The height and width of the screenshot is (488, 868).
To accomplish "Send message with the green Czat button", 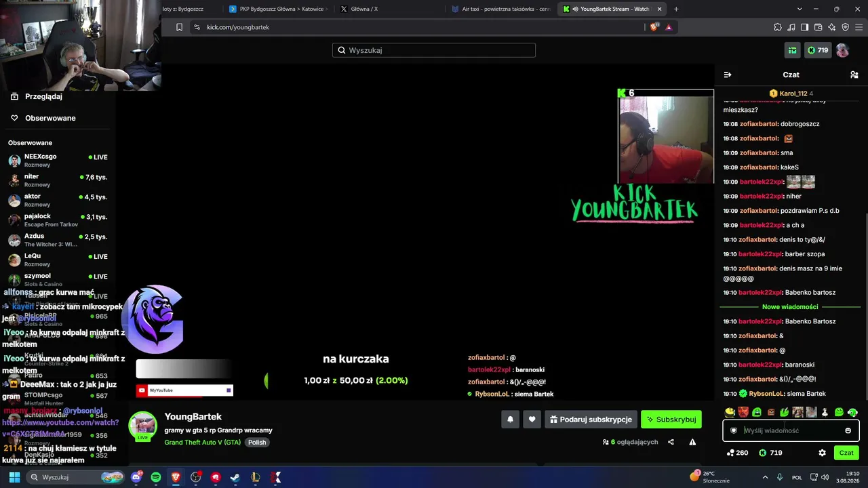I will point(846,453).
